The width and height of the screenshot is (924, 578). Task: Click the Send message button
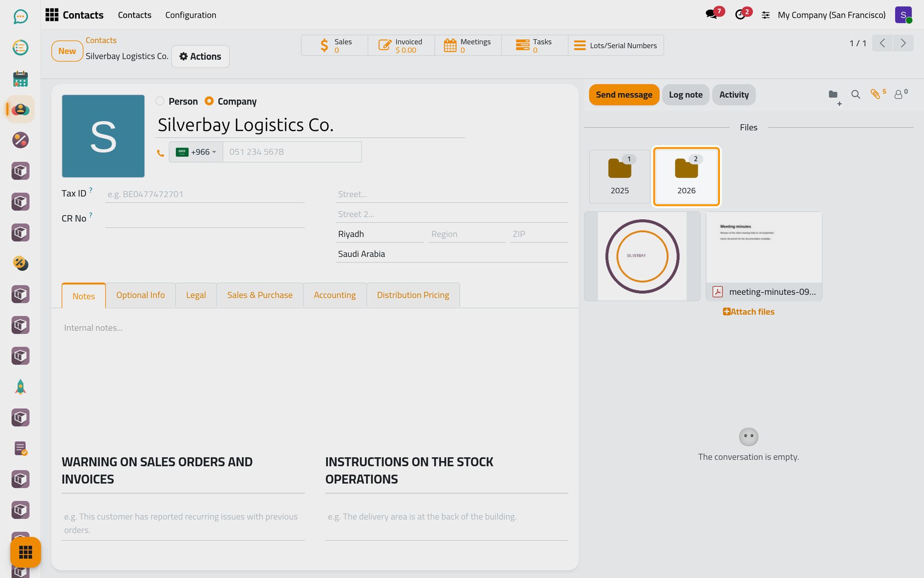click(x=624, y=95)
